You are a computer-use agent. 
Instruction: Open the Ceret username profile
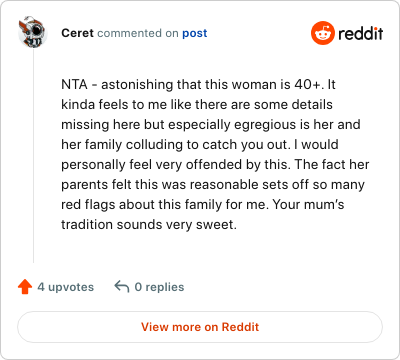(77, 33)
